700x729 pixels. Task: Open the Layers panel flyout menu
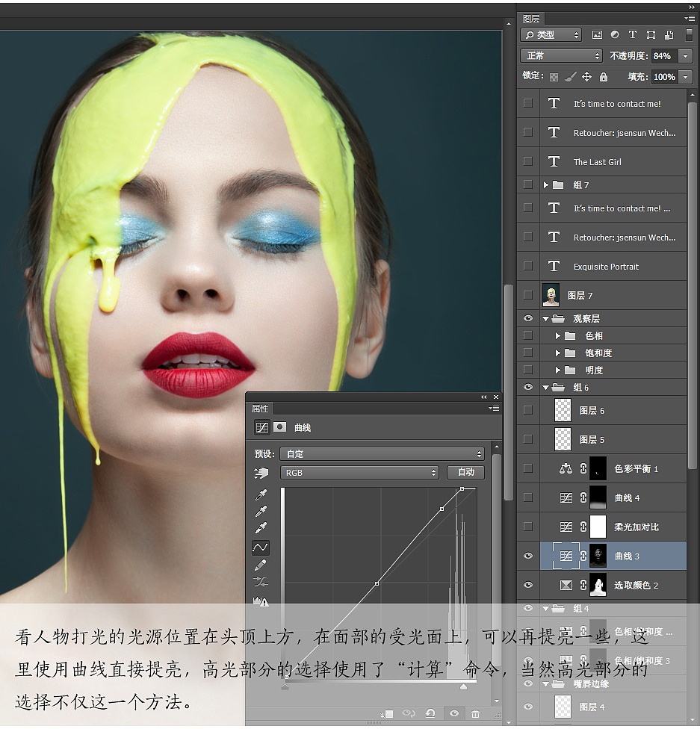pos(690,18)
